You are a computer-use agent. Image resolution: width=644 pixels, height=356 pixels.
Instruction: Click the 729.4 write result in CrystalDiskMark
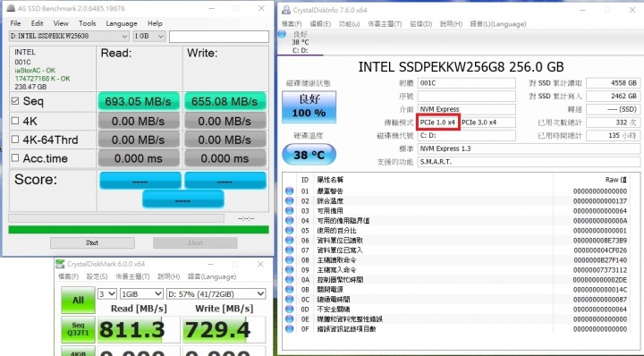224,329
